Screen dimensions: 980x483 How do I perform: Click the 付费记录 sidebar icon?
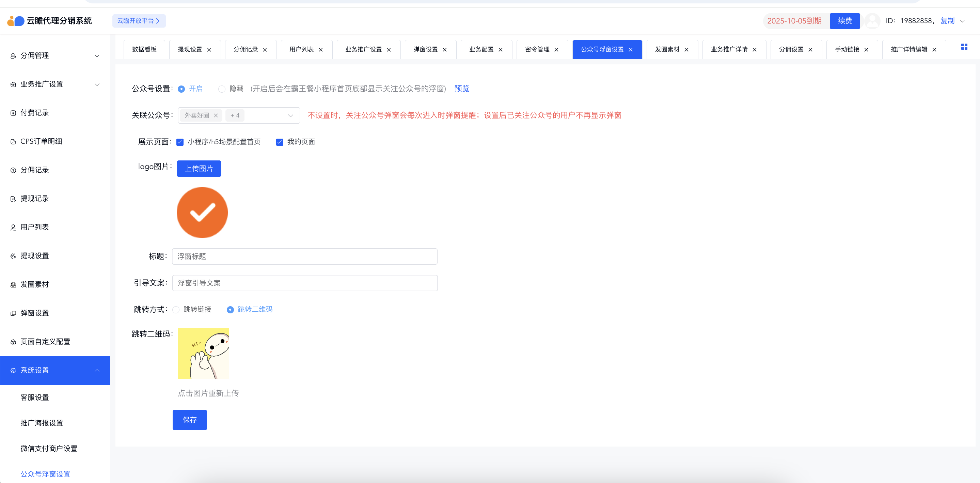pyautogui.click(x=13, y=113)
